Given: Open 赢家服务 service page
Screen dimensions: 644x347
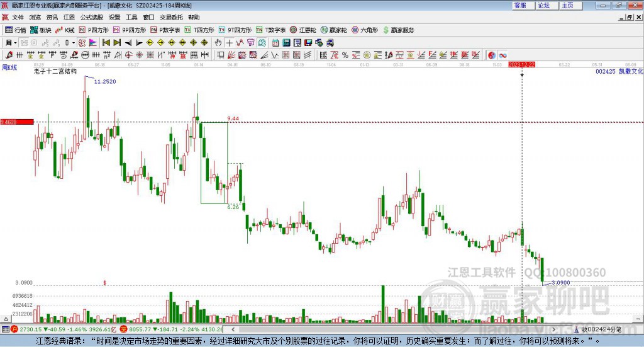Looking at the screenshot, I should [x=398, y=30].
